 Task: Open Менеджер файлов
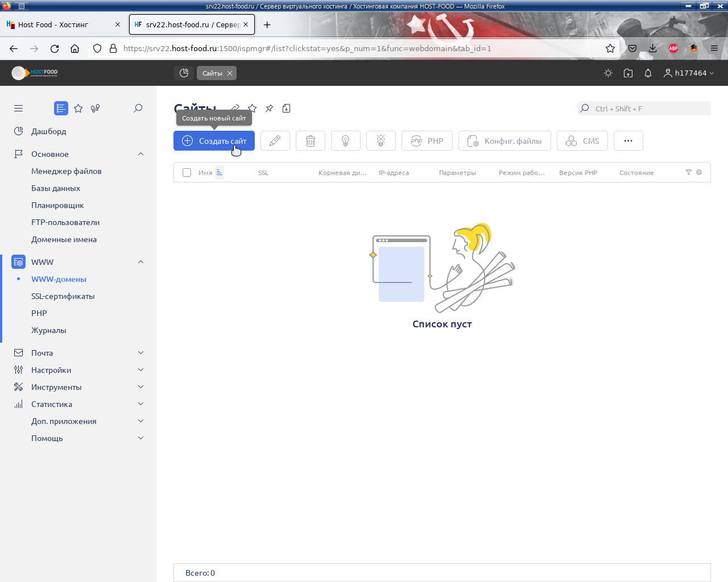[x=67, y=171]
